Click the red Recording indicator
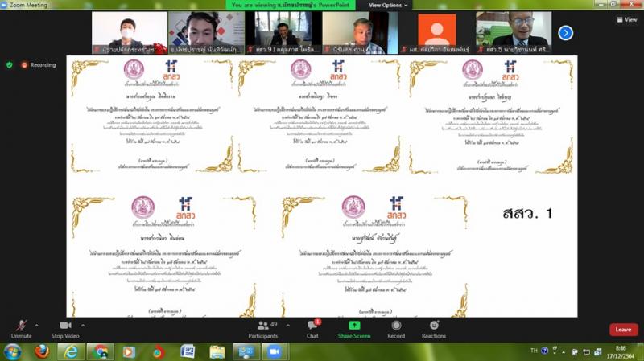644x361 pixels. [x=39, y=65]
